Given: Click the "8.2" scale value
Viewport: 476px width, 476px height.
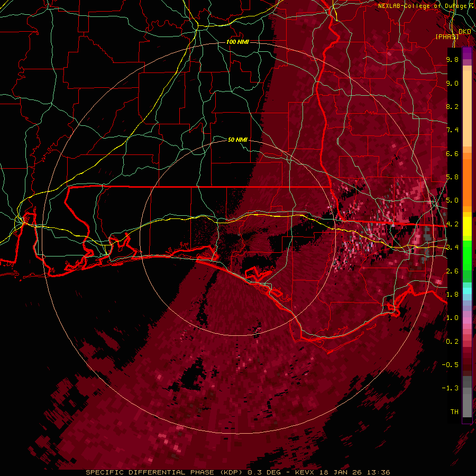Looking at the screenshot, I should [452, 106].
